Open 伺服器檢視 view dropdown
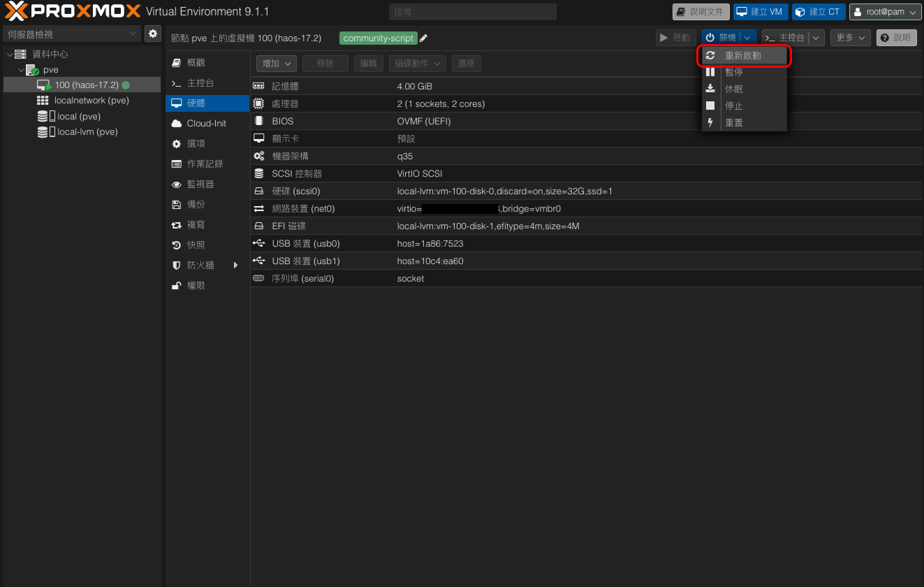 point(72,34)
